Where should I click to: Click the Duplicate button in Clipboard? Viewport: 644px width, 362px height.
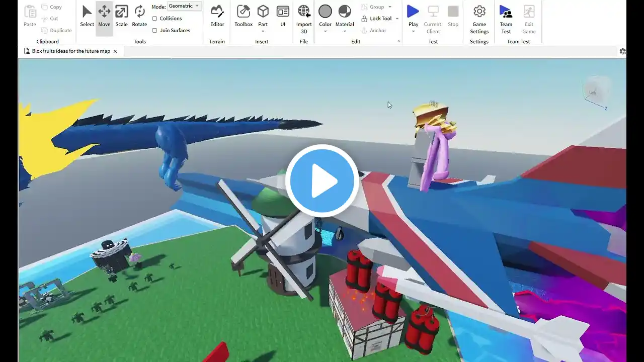point(56,30)
